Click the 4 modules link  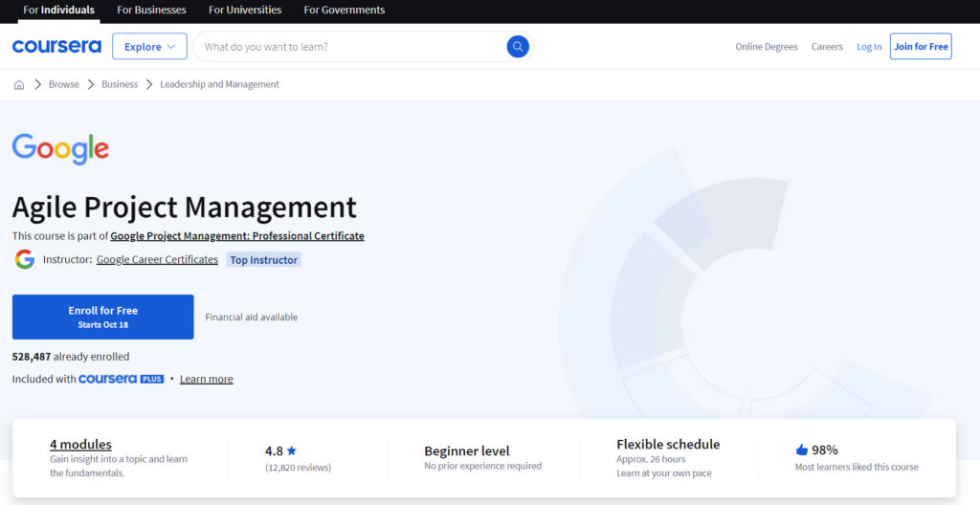click(x=80, y=444)
